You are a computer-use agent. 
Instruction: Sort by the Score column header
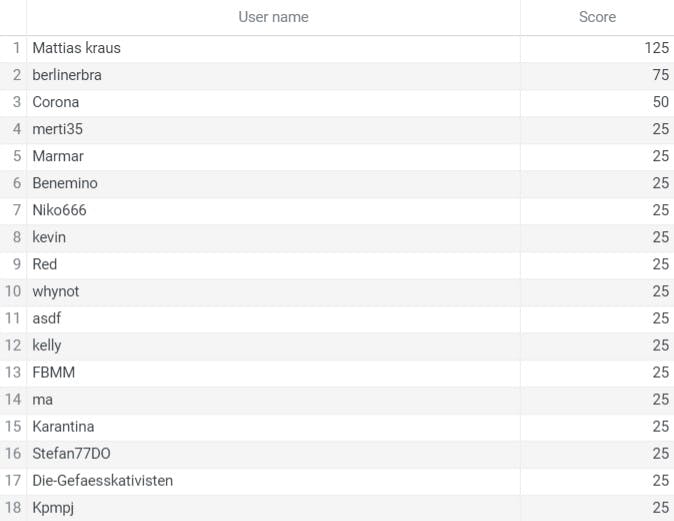click(x=597, y=17)
